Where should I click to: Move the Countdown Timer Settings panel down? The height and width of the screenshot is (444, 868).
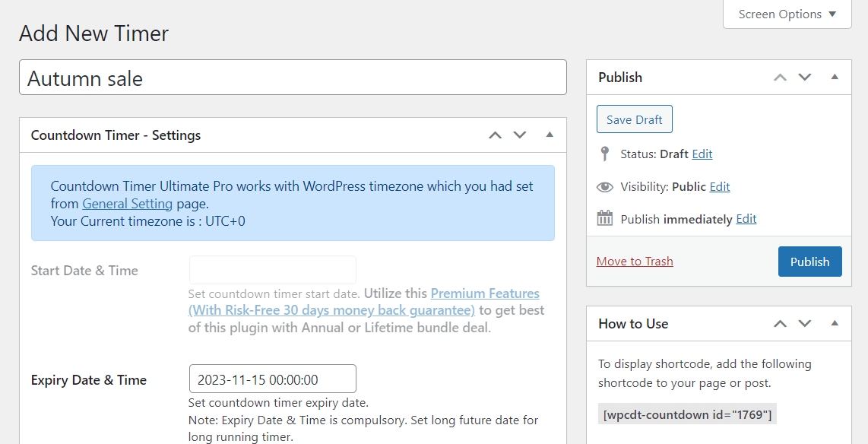(x=519, y=135)
